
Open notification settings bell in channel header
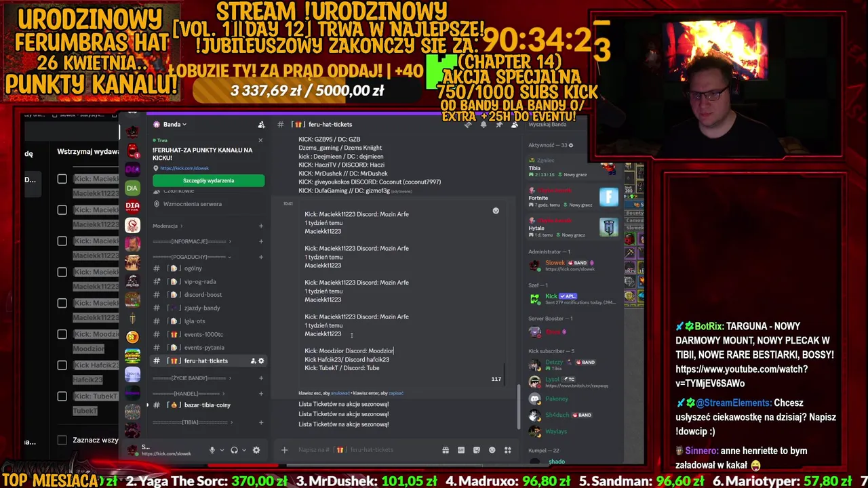coord(484,125)
